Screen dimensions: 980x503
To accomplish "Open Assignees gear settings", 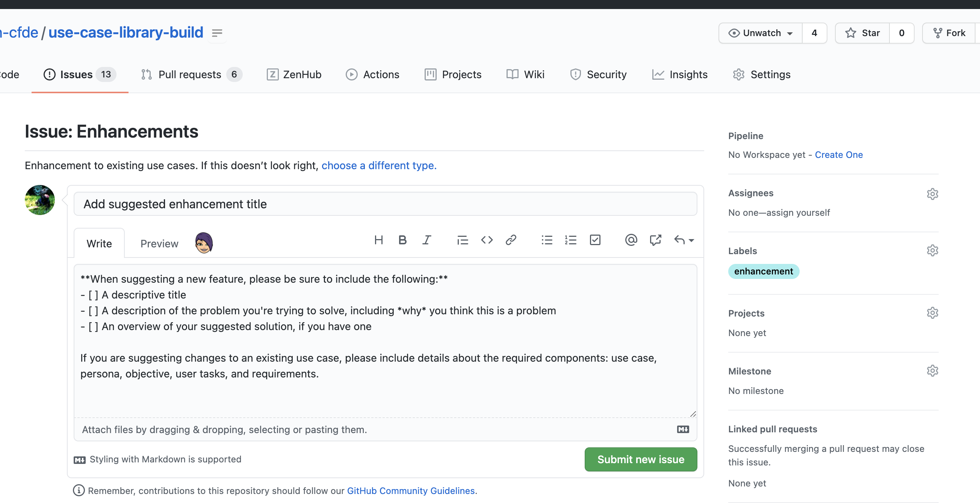I will point(932,194).
